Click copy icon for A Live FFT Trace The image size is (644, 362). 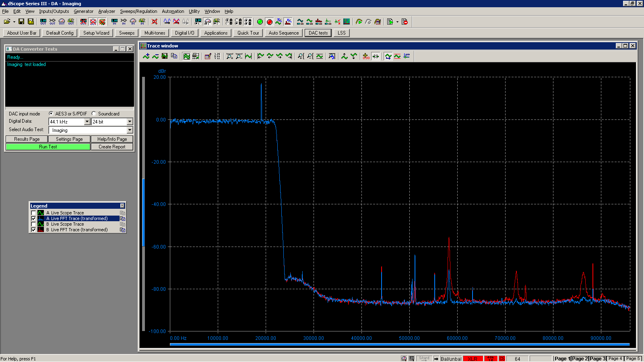[x=122, y=219]
